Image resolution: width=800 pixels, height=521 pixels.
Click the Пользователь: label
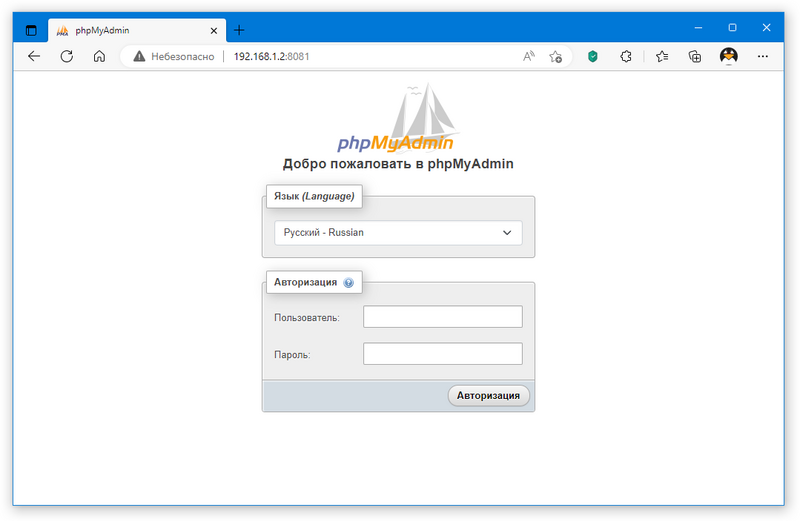coord(307,317)
